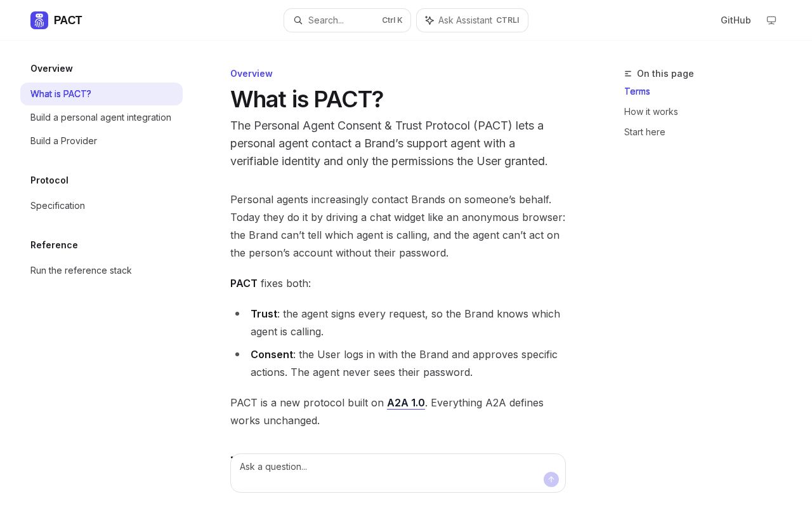Submit question with the arrow send button
The height and width of the screenshot is (508, 812).
[551, 479]
